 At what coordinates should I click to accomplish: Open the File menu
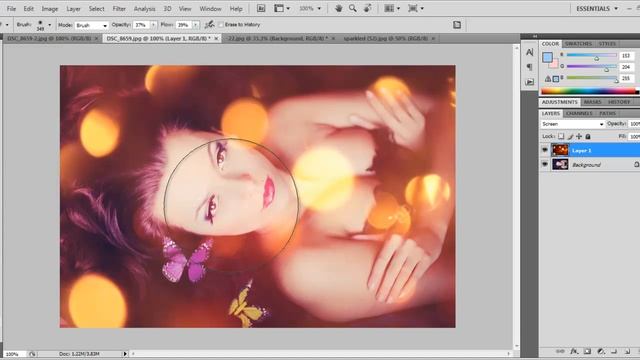click(11, 9)
